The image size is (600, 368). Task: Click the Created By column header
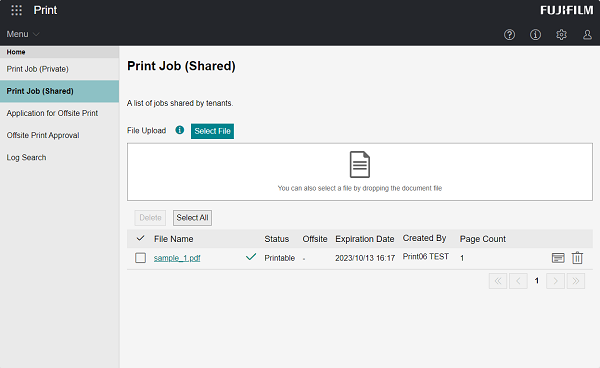[x=424, y=238]
